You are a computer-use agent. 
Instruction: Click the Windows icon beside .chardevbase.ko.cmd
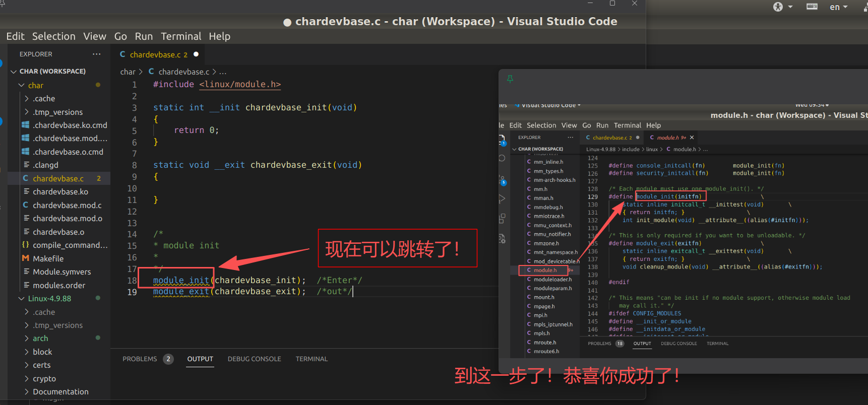pyautogui.click(x=26, y=125)
